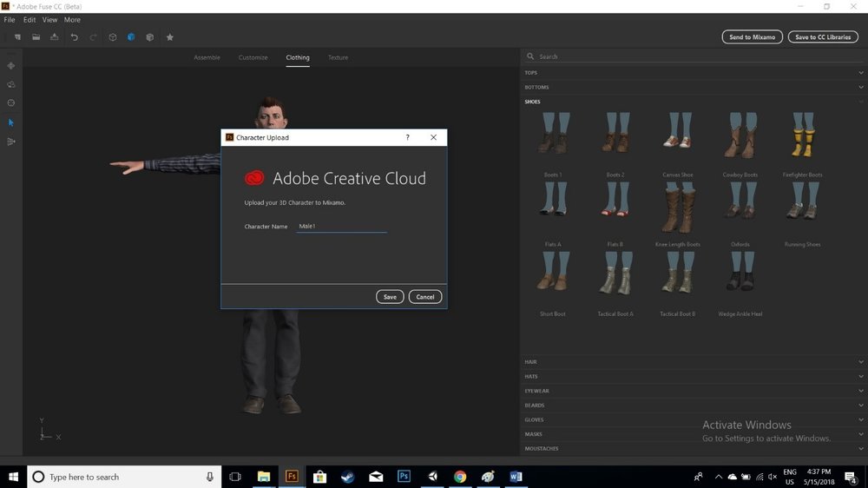Viewport: 868px width, 488px height.
Task: Select the Knee Length Boots thumbnail
Action: click(678, 208)
